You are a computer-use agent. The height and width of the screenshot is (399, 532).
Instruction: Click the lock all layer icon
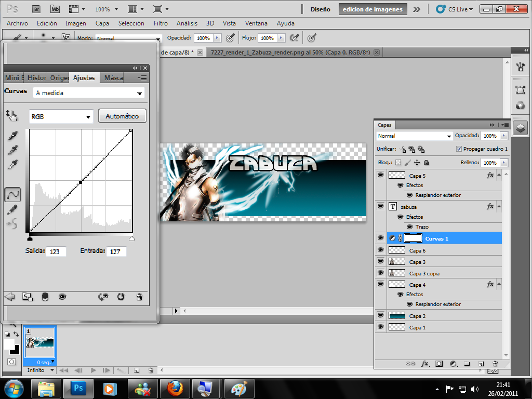click(427, 163)
